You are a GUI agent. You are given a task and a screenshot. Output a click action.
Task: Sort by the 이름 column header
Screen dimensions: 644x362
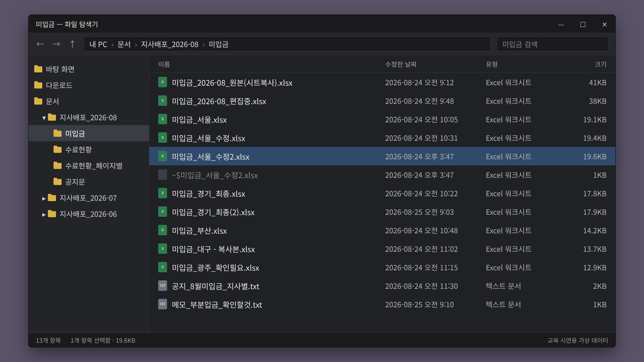coord(164,64)
